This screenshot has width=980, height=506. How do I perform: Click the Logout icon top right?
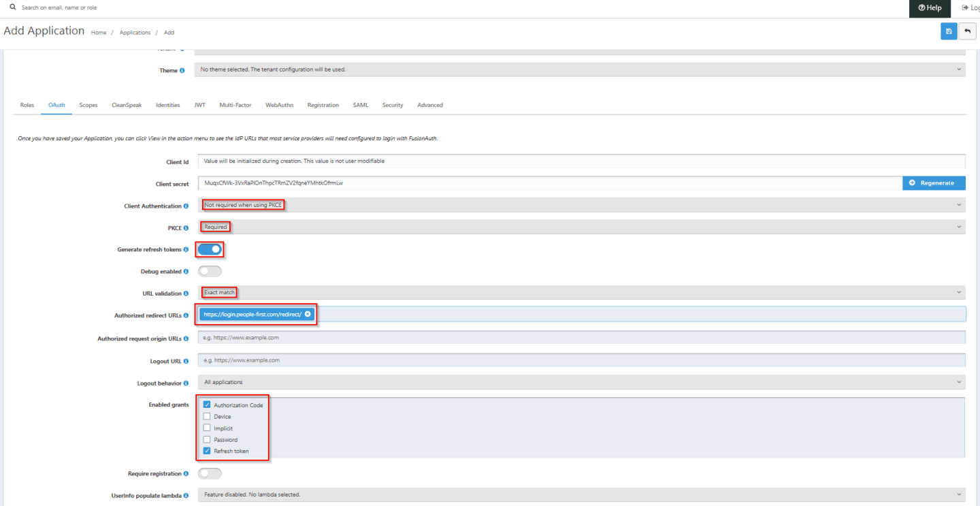966,7
